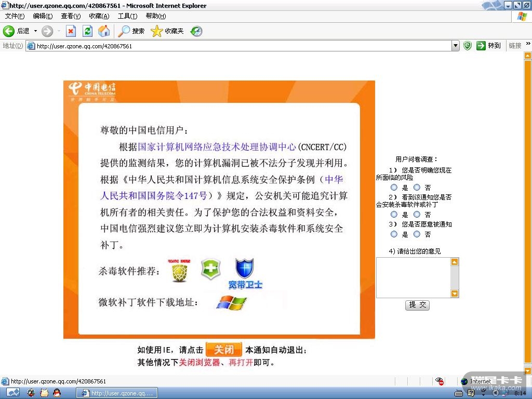Viewport: 532px width, 399px height.
Task: Open the 国家计算机网络应急技术处理协调中心 link
Action: (217, 147)
